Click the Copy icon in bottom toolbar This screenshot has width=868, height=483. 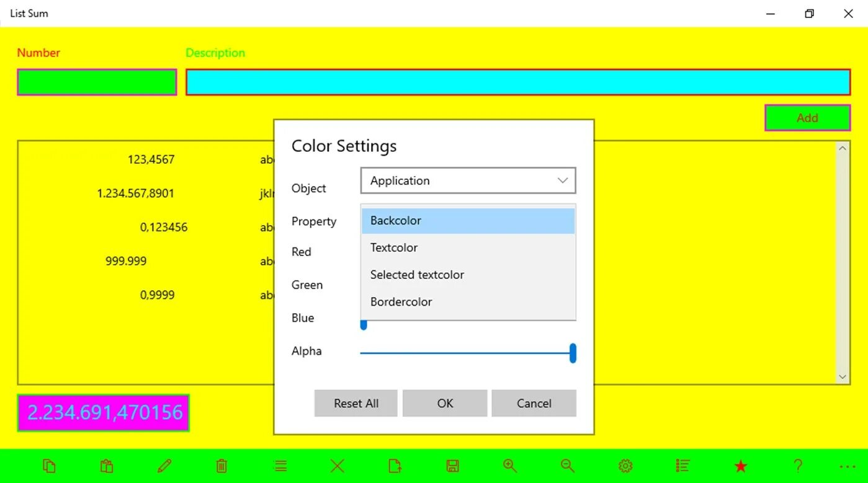click(x=49, y=466)
